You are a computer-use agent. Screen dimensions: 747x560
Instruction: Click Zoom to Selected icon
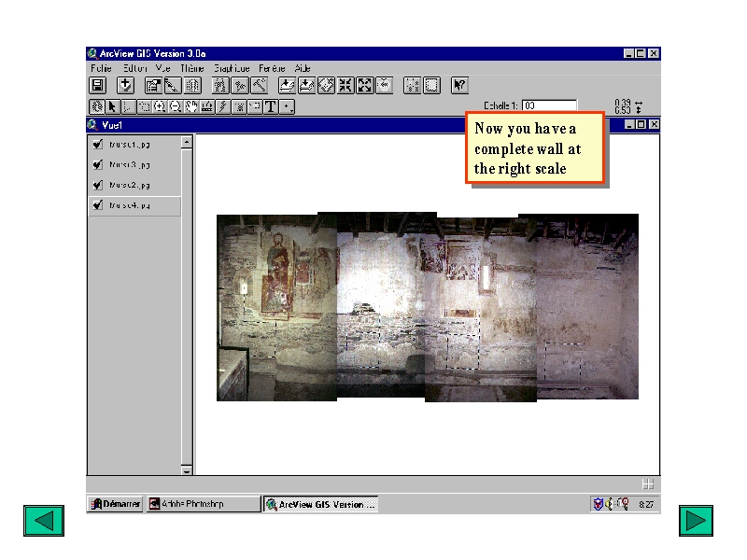point(326,86)
